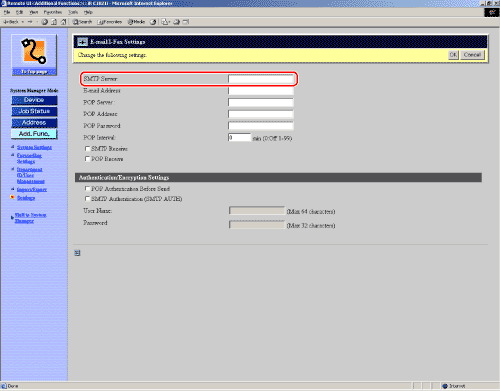Click the SMTP Server input field
The width and height of the screenshot is (500, 391).
coord(261,79)
